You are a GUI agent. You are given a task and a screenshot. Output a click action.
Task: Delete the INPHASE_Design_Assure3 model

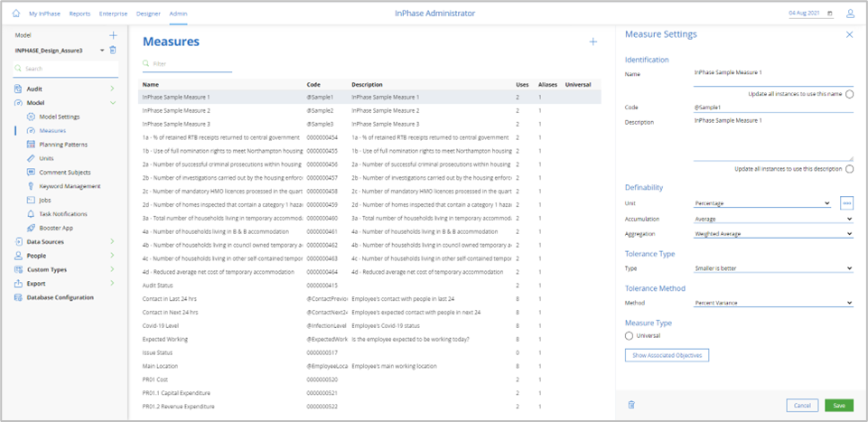click(113, 50)
